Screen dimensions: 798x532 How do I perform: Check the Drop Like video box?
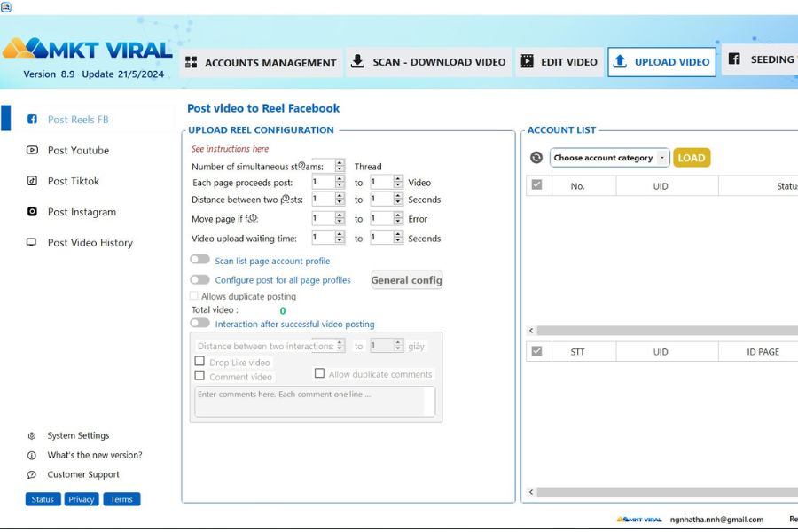point(199,361)
